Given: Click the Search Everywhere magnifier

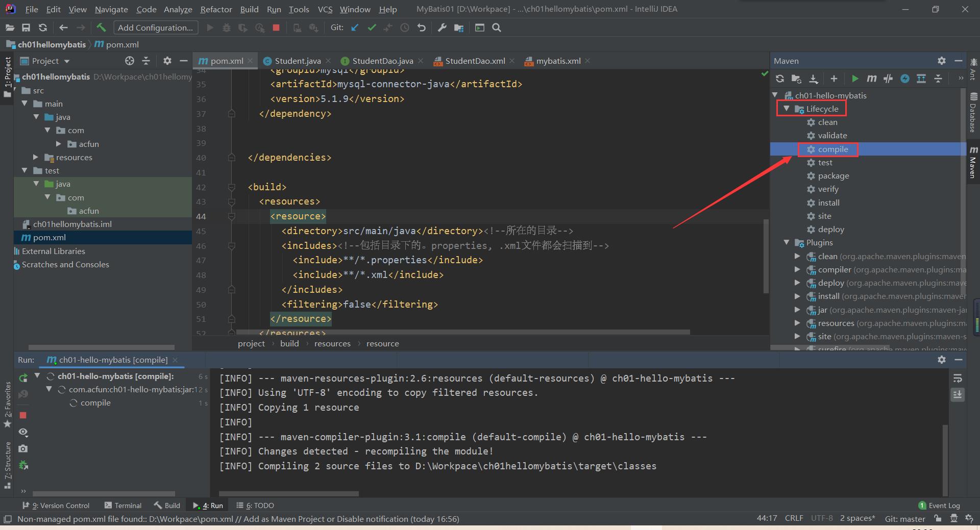Looking at the screenshot, I should click(497, 28).
